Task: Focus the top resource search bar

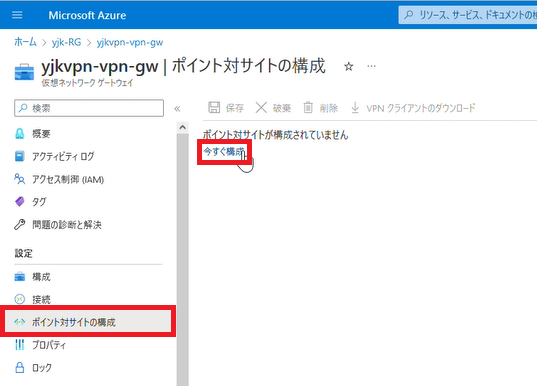Action: click(468, 15)
